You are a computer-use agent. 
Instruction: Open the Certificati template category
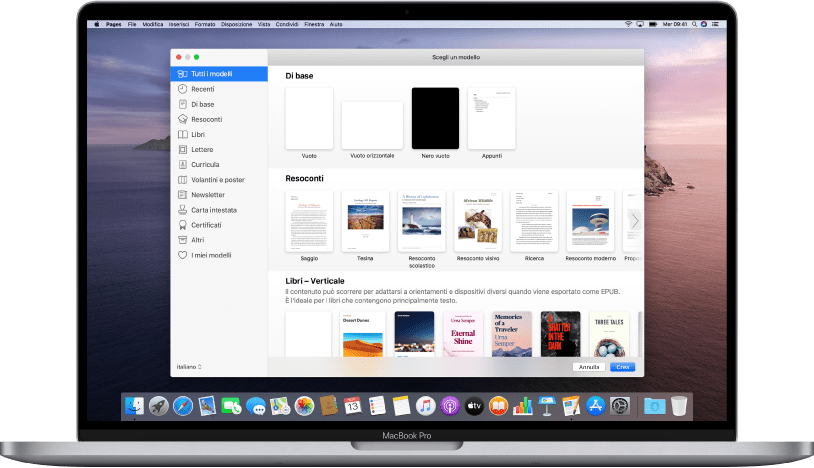[208, 225]
